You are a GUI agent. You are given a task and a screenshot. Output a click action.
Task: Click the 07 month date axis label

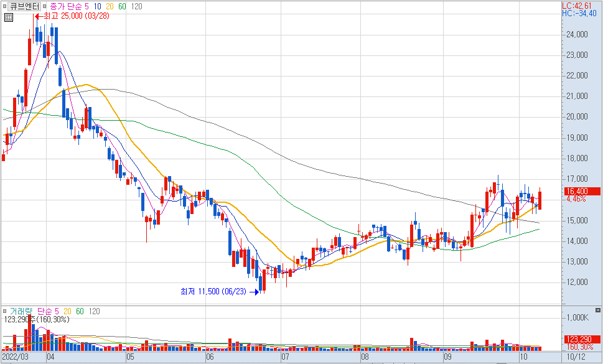coord(285,357)
